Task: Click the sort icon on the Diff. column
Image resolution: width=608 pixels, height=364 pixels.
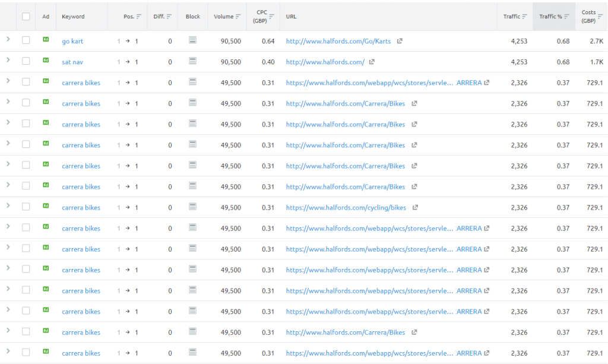Action: pyautogui.click(x=168, y=17)
